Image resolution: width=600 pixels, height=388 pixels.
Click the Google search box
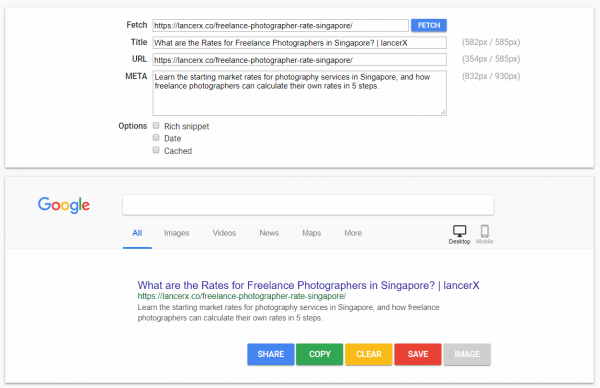pyautogui.click(x=308, y=205)
